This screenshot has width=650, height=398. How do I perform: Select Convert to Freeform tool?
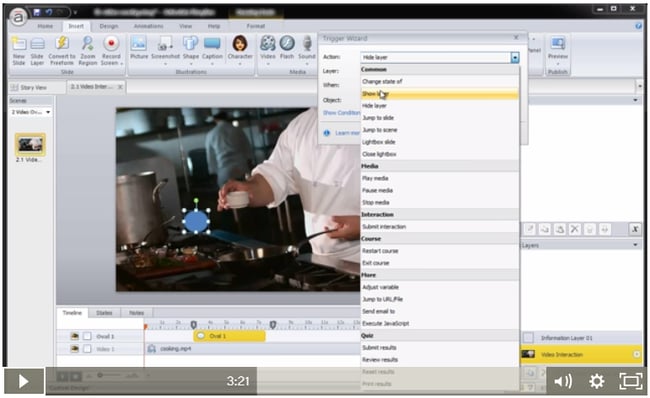click(62, 51)
